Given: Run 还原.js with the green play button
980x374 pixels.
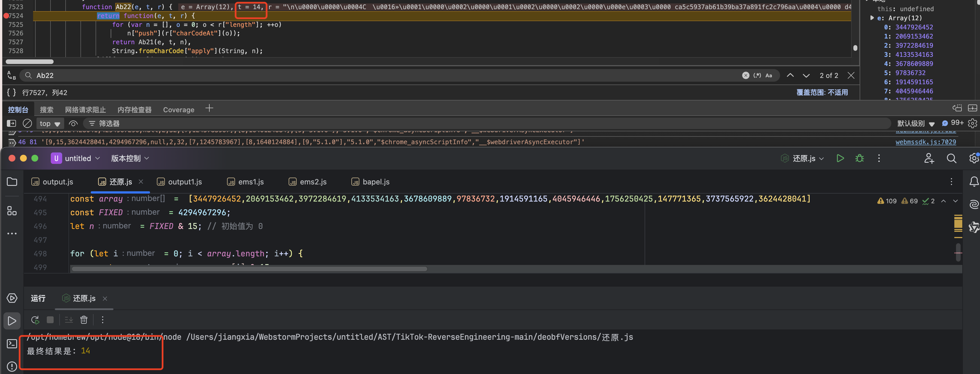Looking at the screenshot, I should point(840,158).
